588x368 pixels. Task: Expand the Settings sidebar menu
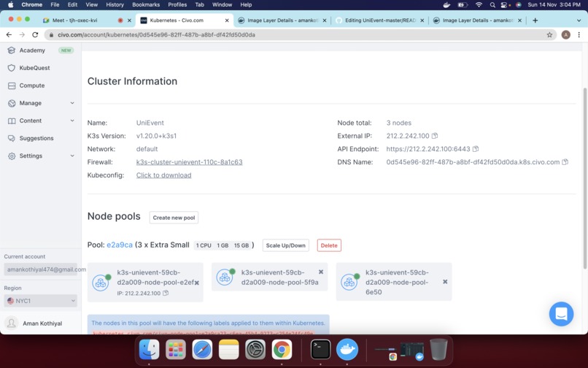click(41, 156)
